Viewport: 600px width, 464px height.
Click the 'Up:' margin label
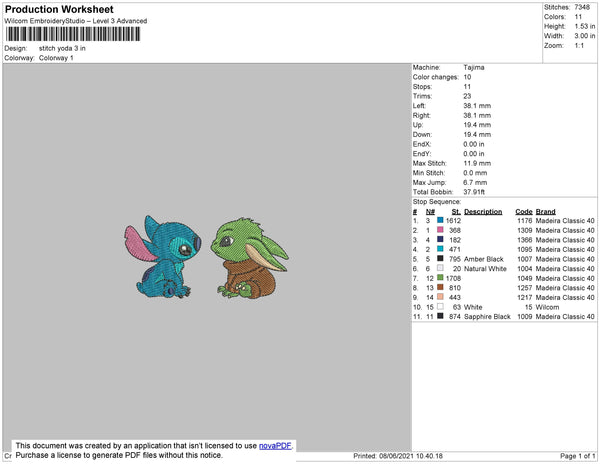[418, 125]
